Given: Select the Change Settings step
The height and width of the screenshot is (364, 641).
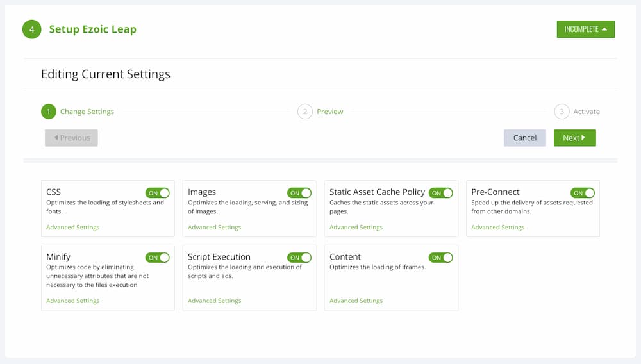Looking at the screenshot, I should (78, 112).
